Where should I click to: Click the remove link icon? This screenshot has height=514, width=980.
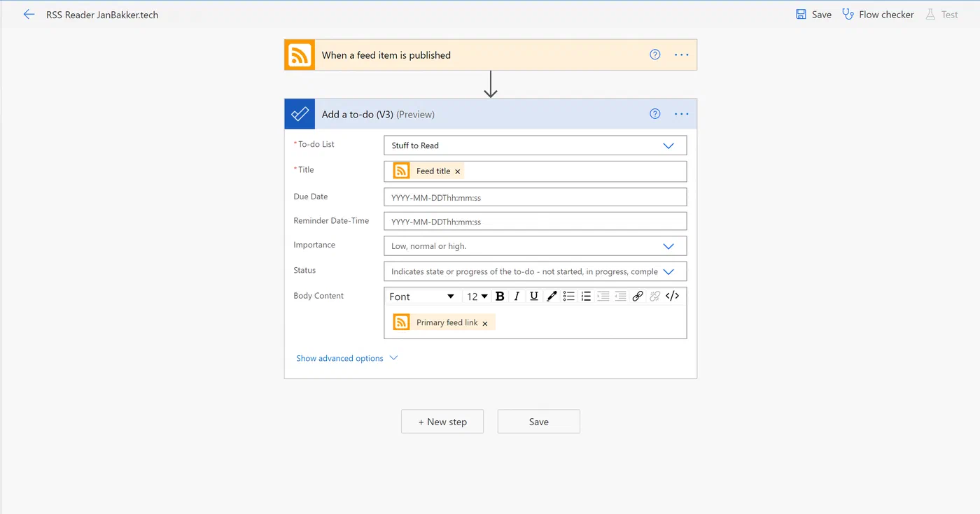(x=654, y=297)
